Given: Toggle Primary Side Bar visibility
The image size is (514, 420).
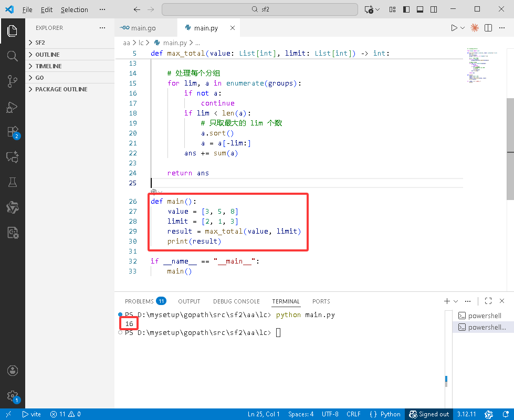Looking at the screenshot, I should 406,9.
